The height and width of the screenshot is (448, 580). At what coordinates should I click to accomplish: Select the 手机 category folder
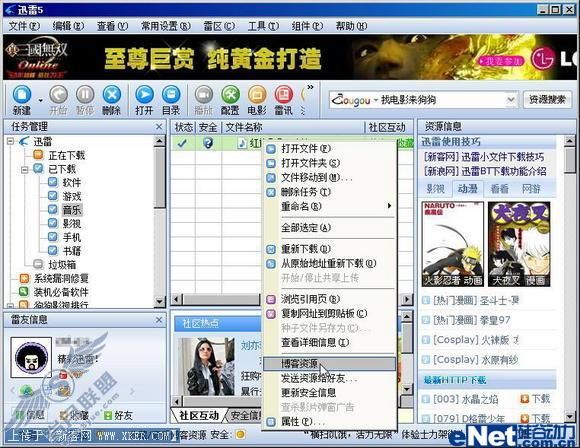[x=71, y=237]
